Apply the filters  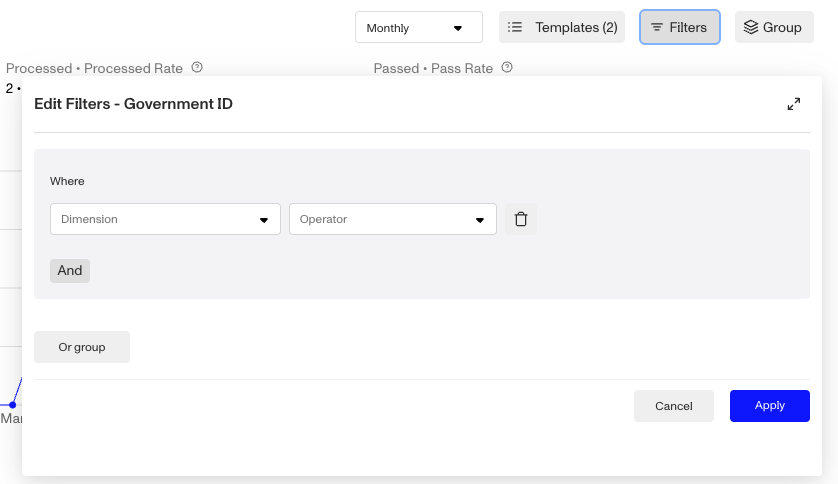click(x=769, y=406)
